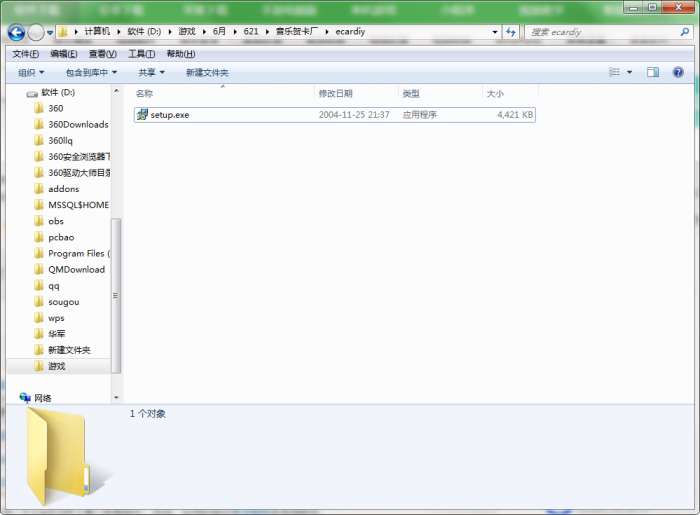700x515 pixels.
Task: Click the Back navigation arrow
Action: (16, 33)
